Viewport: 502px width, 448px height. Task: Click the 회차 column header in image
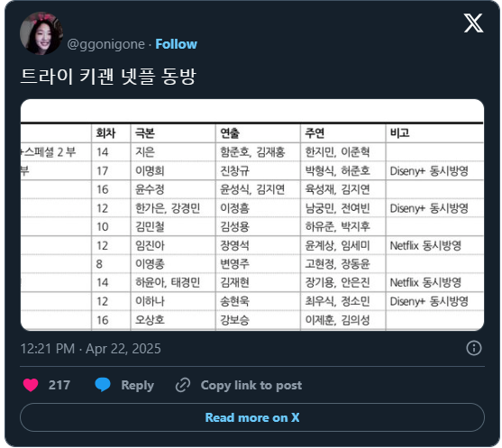click(105, 133)
